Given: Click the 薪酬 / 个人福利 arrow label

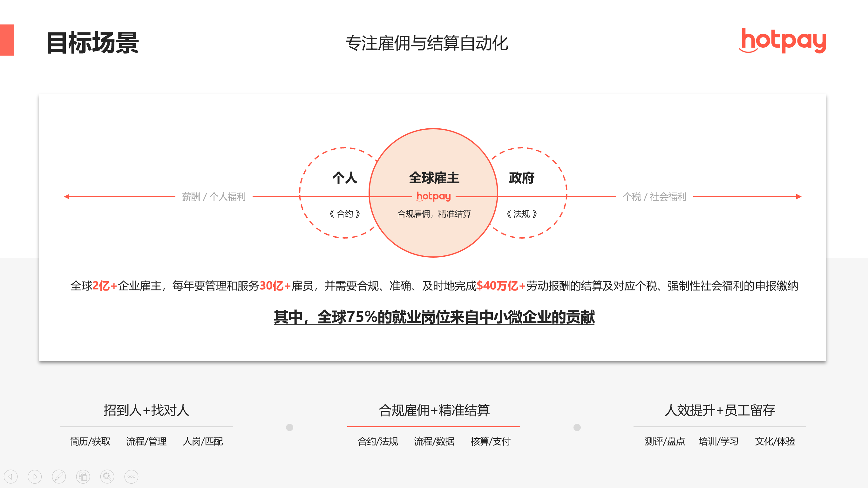Looking at the screenshot, I should coord(214,196).
